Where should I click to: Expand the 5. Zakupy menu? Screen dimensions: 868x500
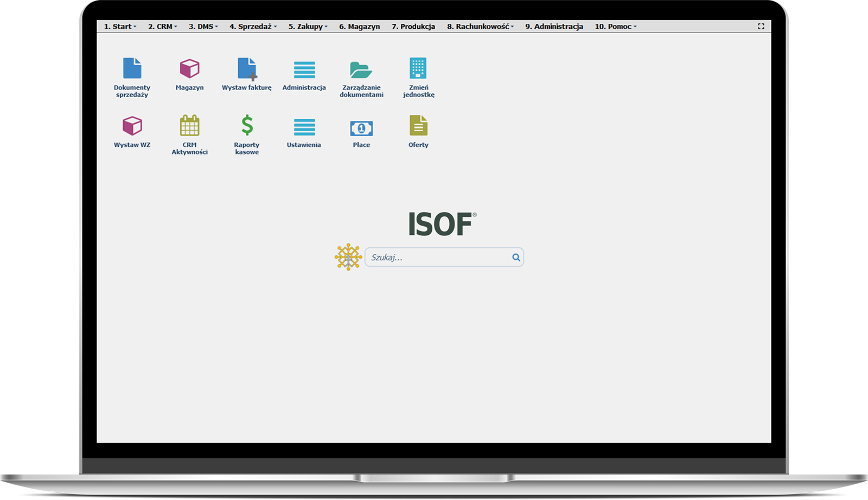pos(308,27)
